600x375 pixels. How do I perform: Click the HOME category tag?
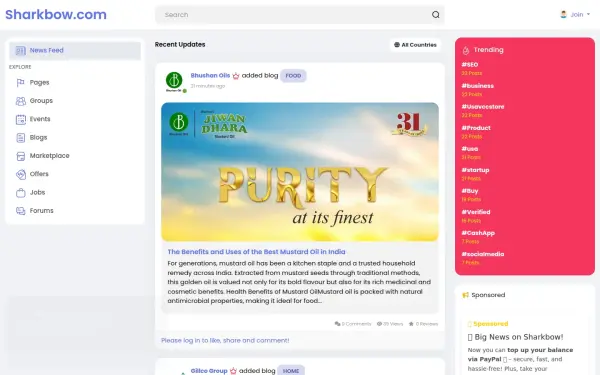click(291, 371)
